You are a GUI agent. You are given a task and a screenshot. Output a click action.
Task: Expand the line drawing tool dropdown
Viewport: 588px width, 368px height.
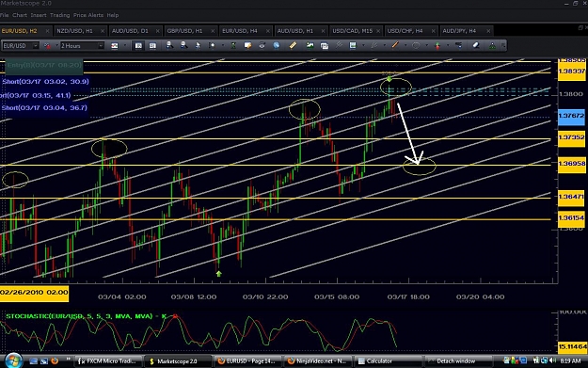(405, 46)
